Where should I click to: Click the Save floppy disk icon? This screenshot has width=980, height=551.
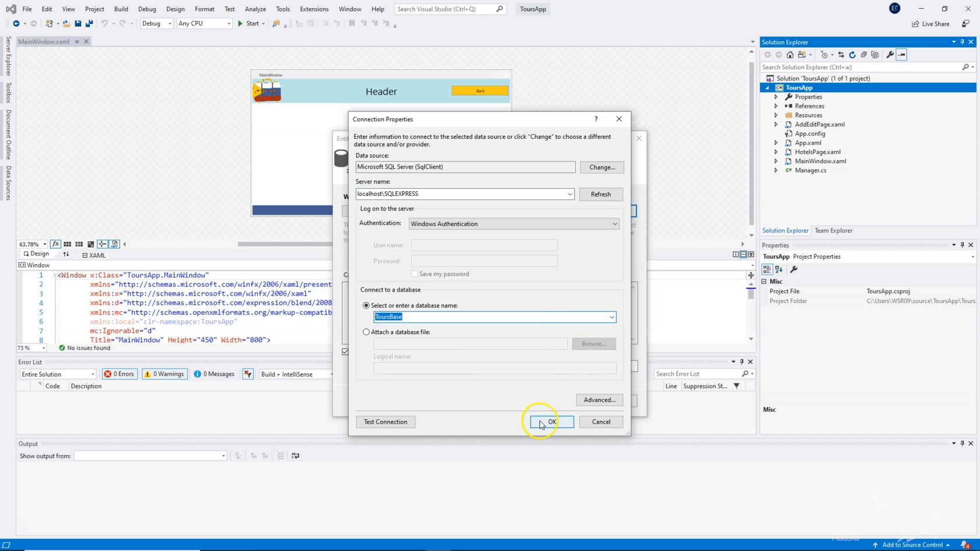(x=78, y=23)
